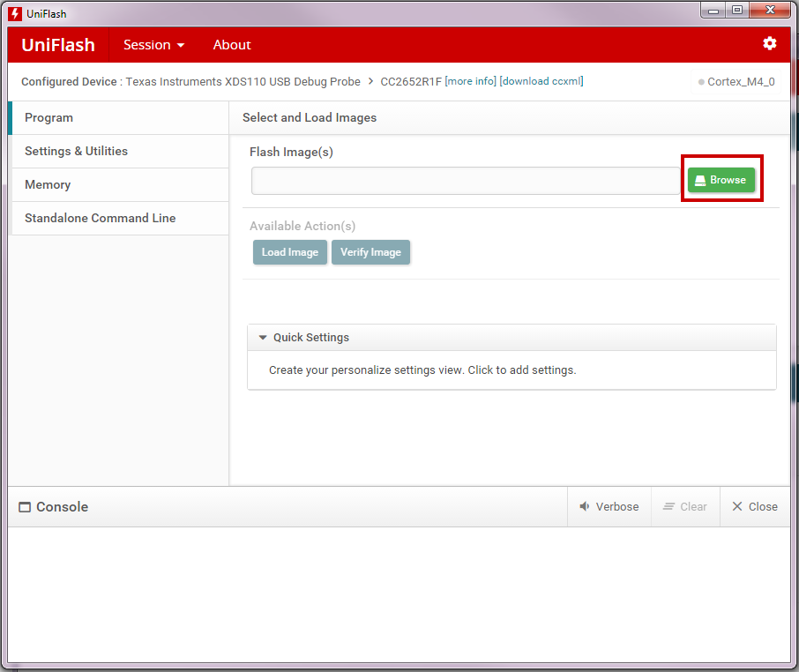The height and width of the screenshot is (672, 799).
Task: Open the Session dropdown menu
Action: tap(153, 45)
